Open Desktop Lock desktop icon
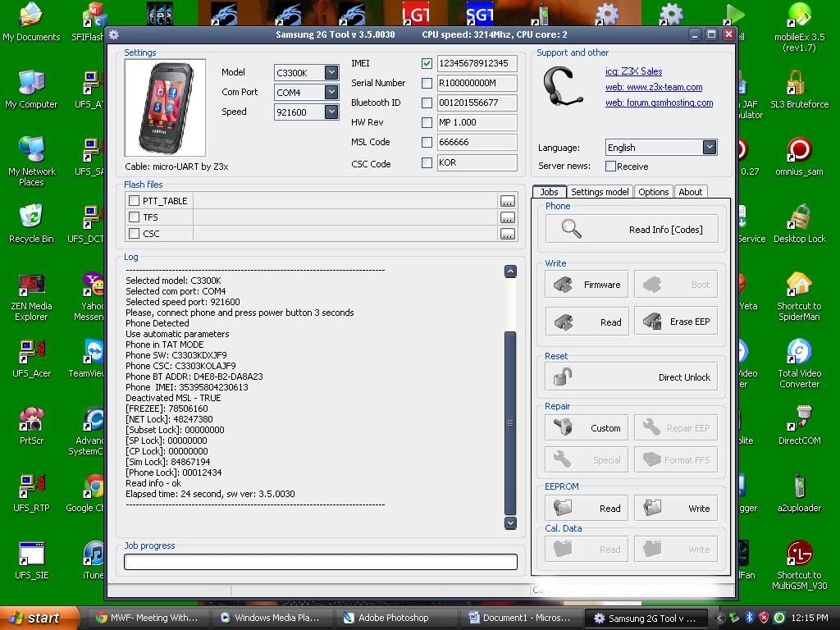840x630 pixels. tap(799, 224)
